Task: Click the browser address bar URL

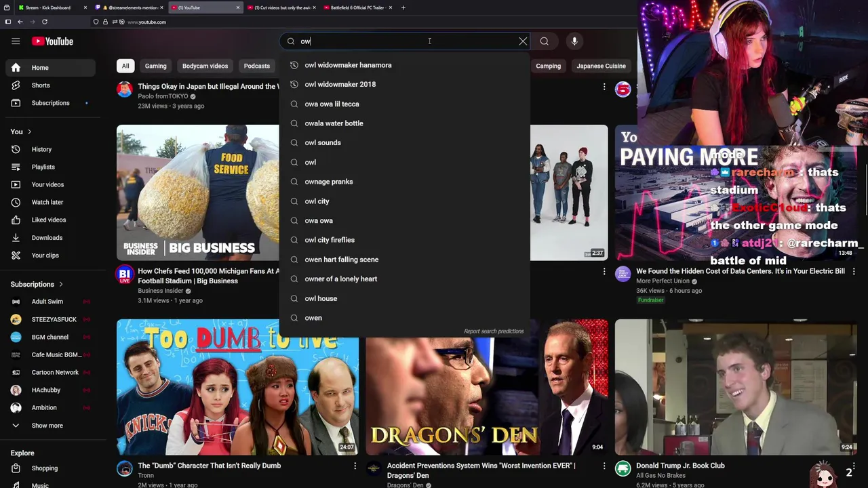Action: point(146,22)
